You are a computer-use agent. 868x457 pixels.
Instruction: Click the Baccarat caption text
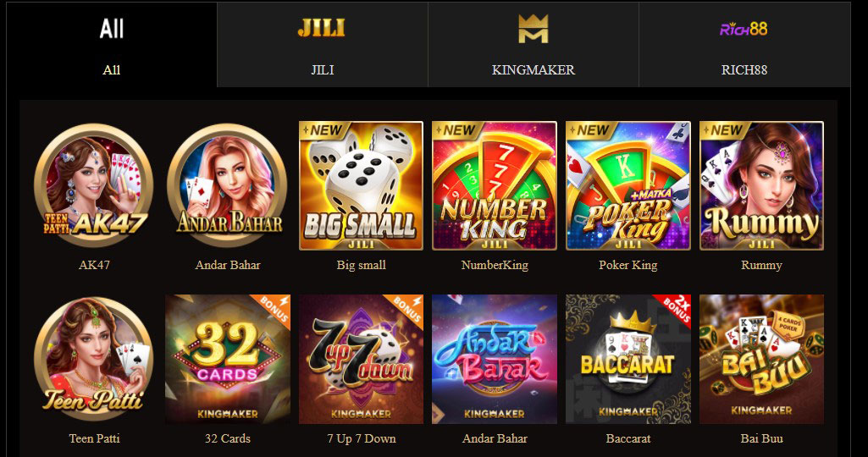[628, 438]
